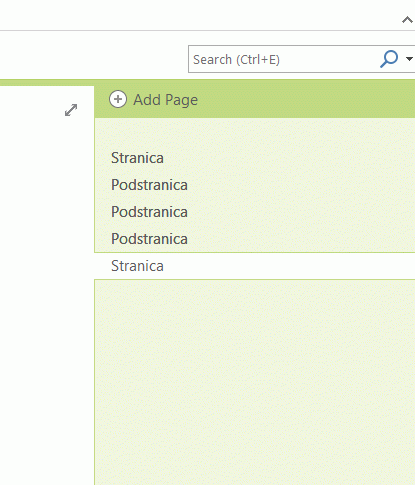This screenshot has width=415, height=485.
Task: Click green section strip above note canvas
Action: click(x=47, y=82)
